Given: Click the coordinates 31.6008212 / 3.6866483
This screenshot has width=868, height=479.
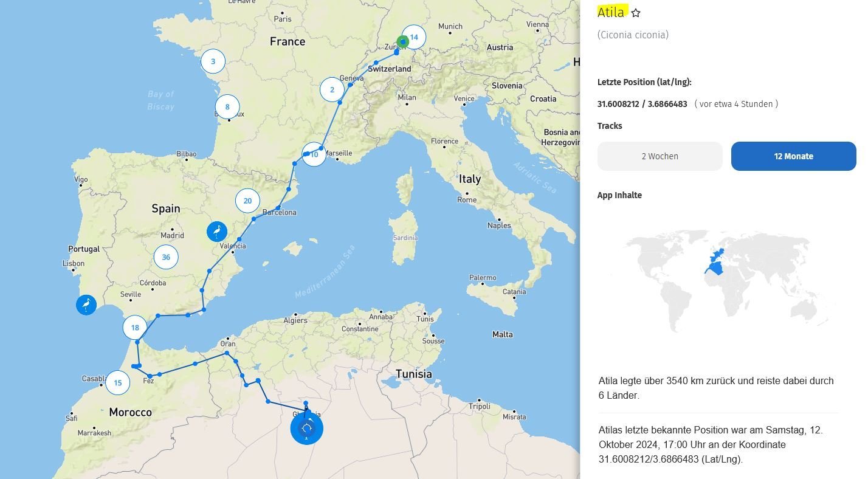Looking at the screenshot, I should (x=642, y=104).
